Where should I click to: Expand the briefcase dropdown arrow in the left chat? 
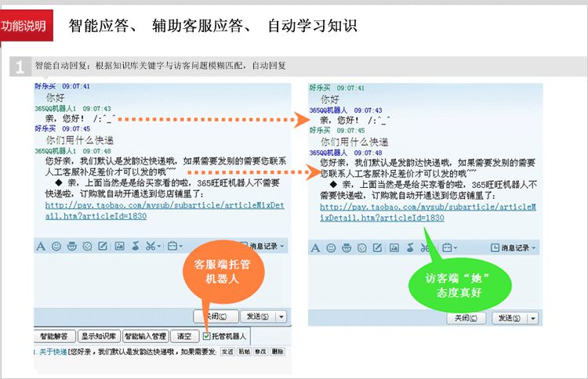181,247
